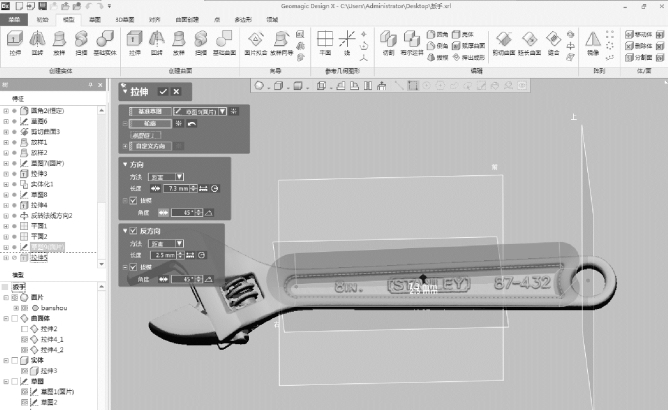Click the 自定义方向 custom direction button
Image resolution: width=668 pixels, height=410 pixels.
click(150, 146)
